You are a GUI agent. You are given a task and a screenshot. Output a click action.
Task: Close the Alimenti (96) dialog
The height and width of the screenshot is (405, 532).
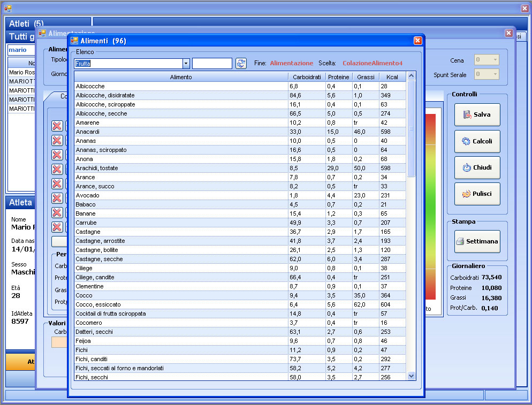pos(417,41)
